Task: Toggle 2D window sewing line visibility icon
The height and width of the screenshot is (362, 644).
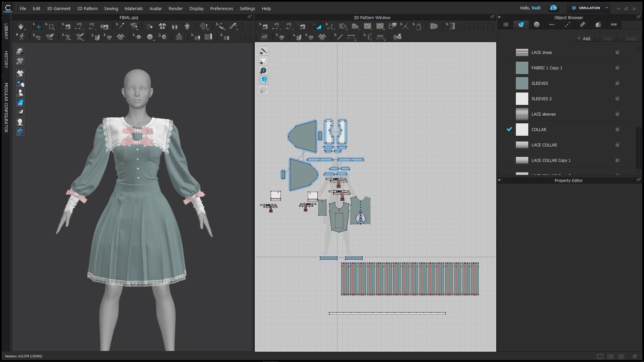Action: pos(263,51)
